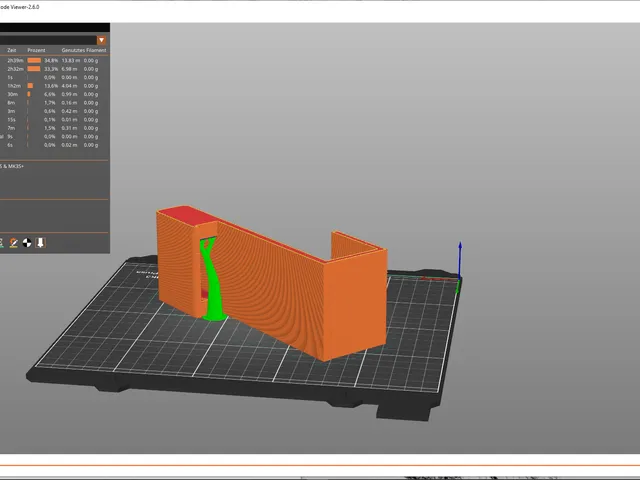Click the 0.31 m filament length
640x480 pixels.
point(69,128)
